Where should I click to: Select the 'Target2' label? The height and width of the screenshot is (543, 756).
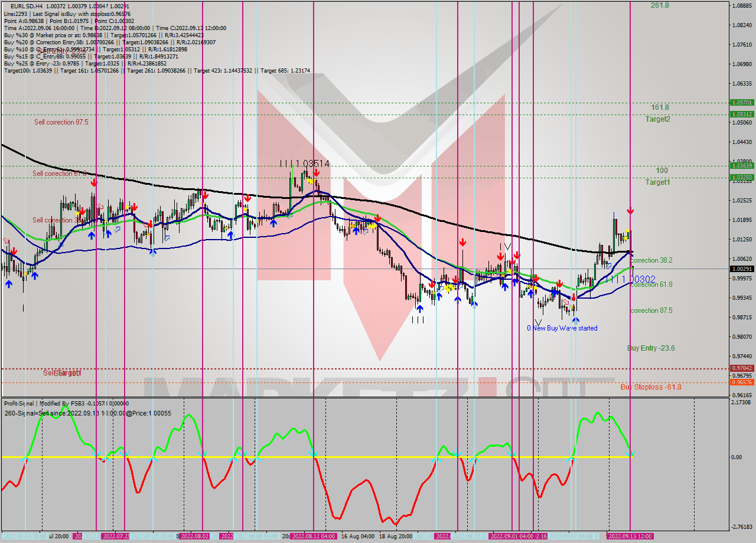[657, 119]
